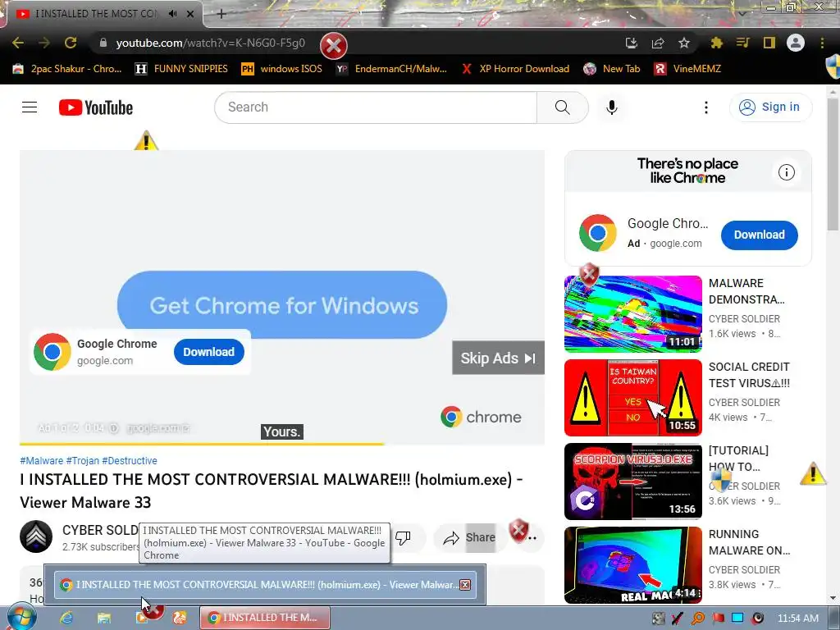The image size is (840, 630).
Task: Open the New Tab bookmark
Action: (x=612, y=69)
